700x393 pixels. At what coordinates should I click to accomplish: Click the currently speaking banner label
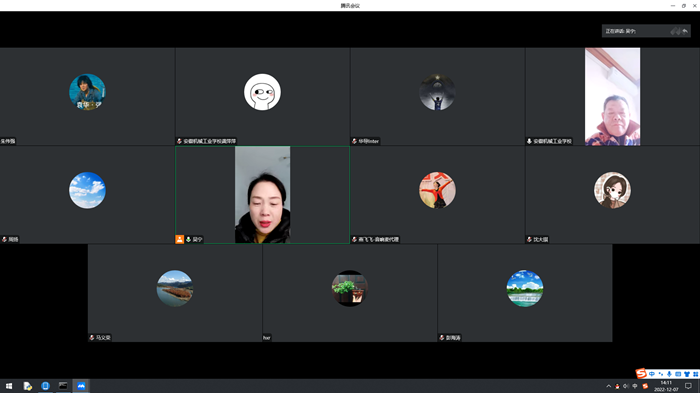[621, 31]
